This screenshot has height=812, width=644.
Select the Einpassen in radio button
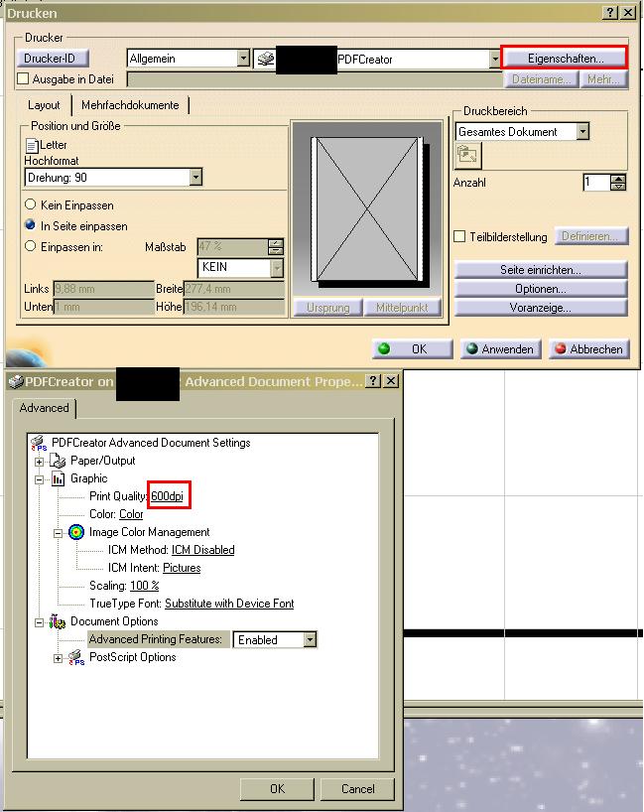coord(30,246)
